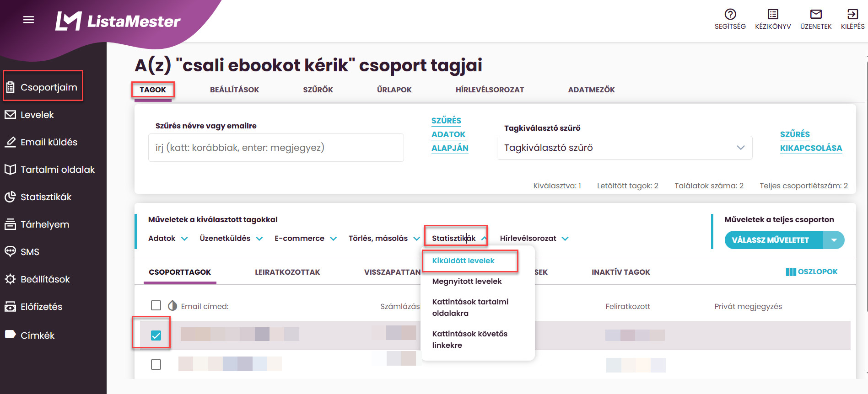Click the Előfizetés subscription icon

pos(11,307)
